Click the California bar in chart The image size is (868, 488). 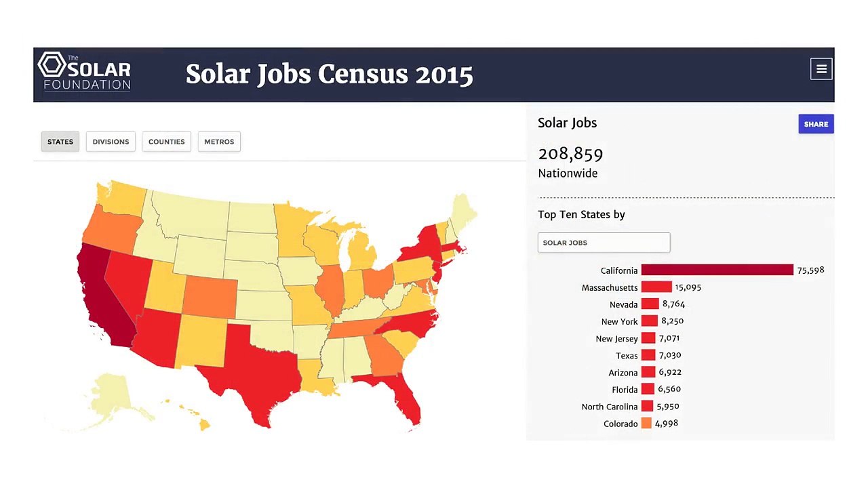(x=717, y=270)
